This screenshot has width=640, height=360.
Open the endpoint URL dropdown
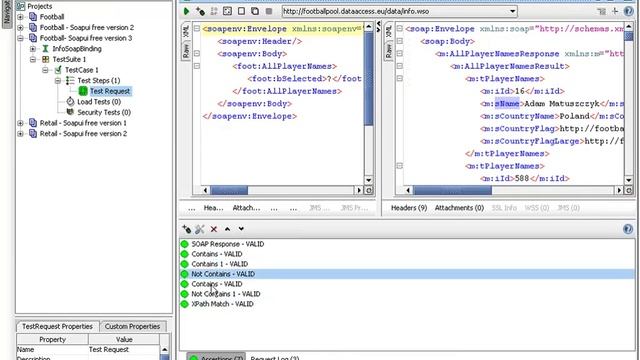tap(512, 11)
